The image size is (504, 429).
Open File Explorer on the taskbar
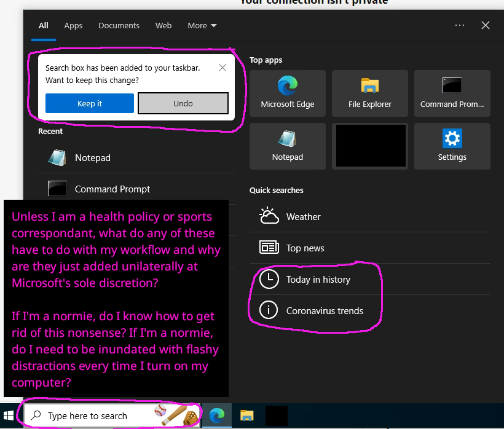tap(246, 415)
